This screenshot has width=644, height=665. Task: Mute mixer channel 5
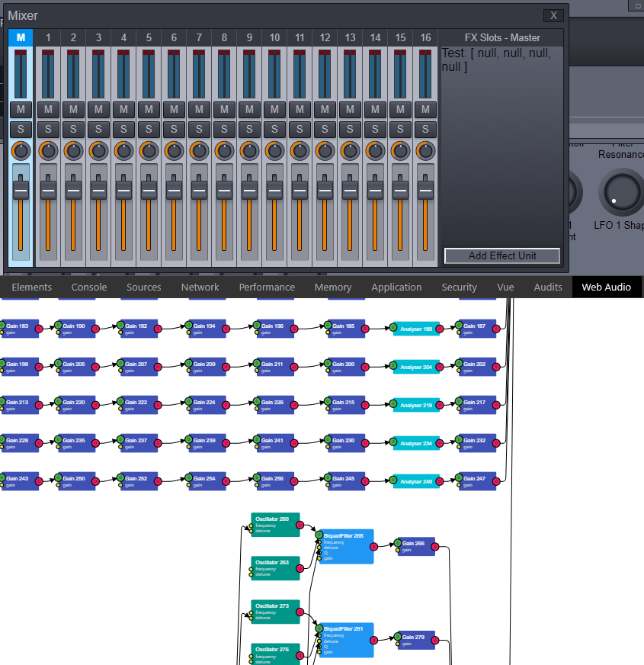tap(149, 109)
